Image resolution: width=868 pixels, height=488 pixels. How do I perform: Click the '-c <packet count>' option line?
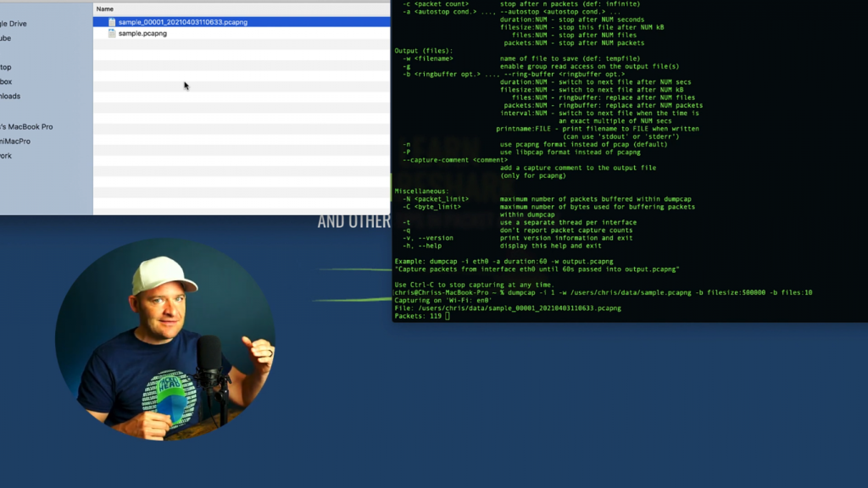click(x=521, y=4)
